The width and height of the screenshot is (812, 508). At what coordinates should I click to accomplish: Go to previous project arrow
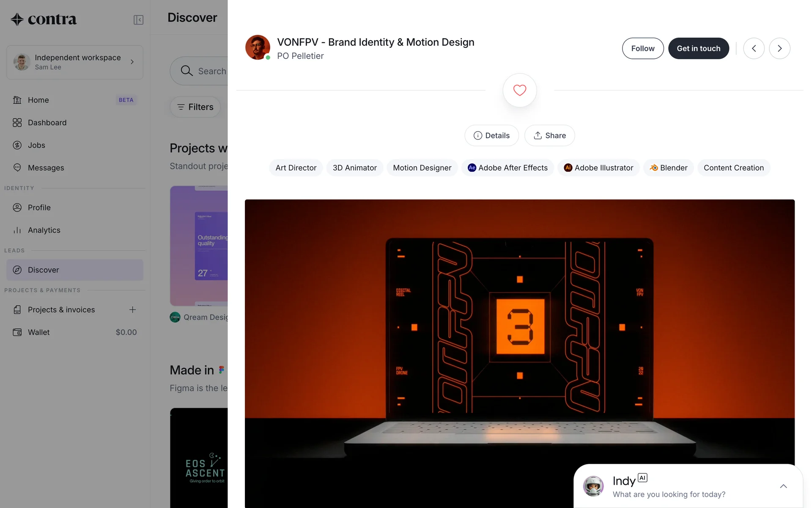(754, 48)
